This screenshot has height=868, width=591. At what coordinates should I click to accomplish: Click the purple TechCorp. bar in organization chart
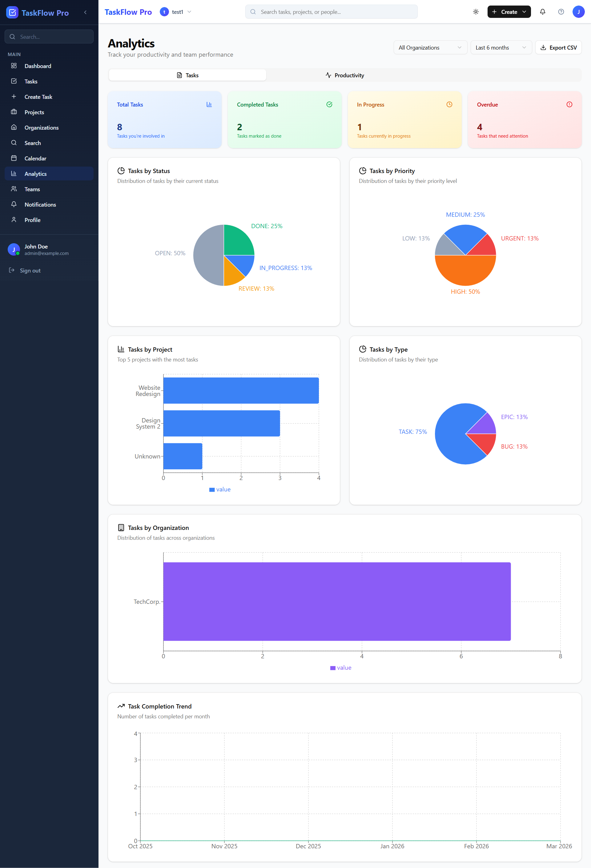[x=337, y=601]
